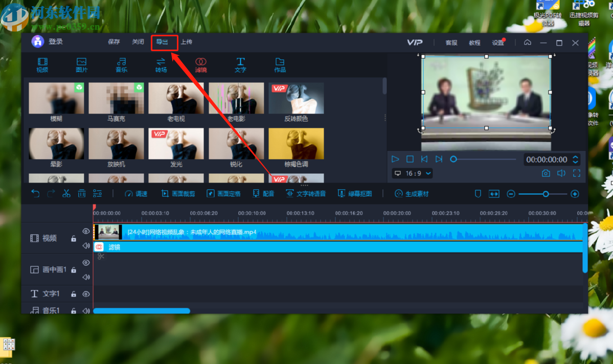Hide the 文字1 track using eye icon
Screen dimensions: 613x364
[x=86, y=294]
